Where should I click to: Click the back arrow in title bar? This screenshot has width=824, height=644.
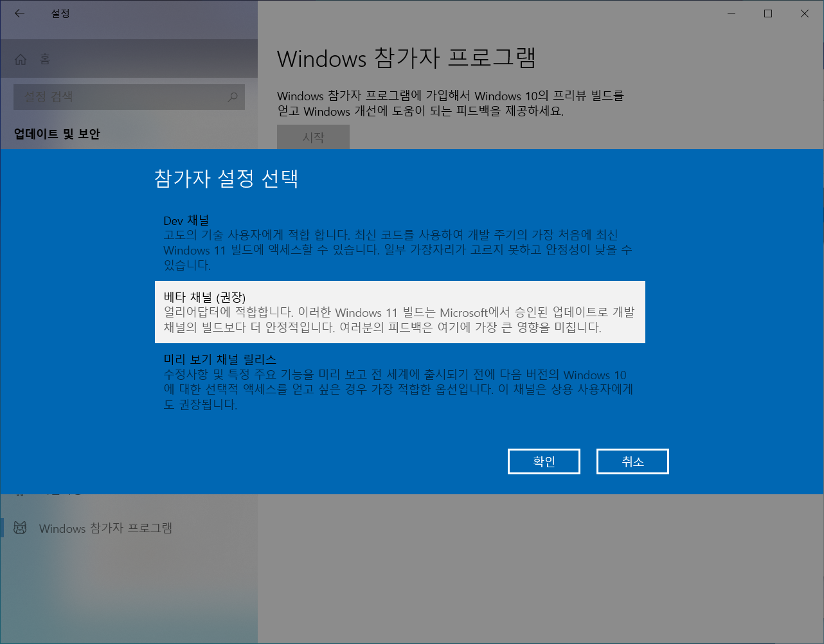[20, 13]
